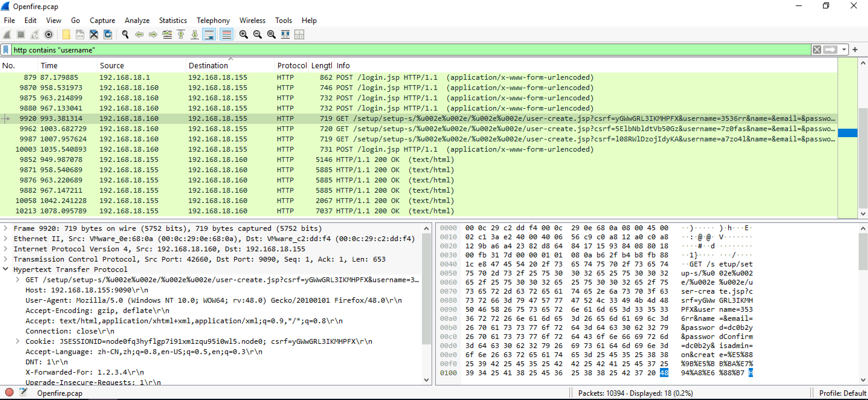Sort packets by No. column header
The height and width of the screenshot is (400, 868).
coord(19,66)
